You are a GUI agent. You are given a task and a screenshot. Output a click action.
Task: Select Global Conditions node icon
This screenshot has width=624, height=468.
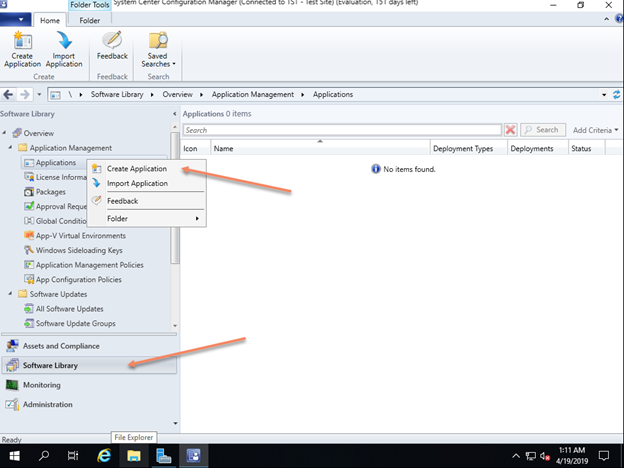(29, 221)
